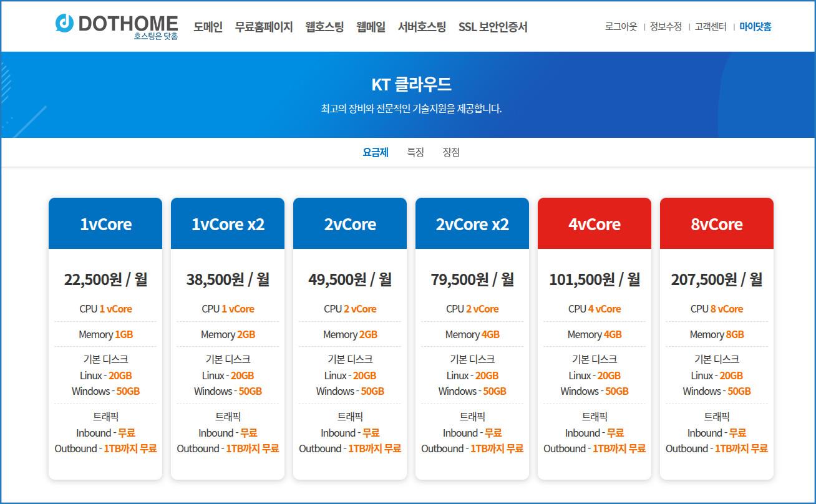Click the 79,500원 / 월 price
Screen dimensions: 816x504
click(x=472, y=279)
